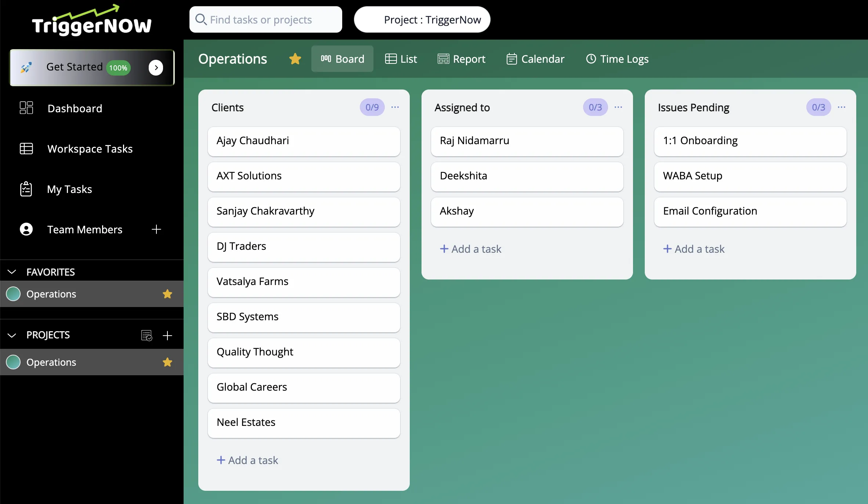
Task: Click plus icon next to Team Members
Action: (156, 229)
